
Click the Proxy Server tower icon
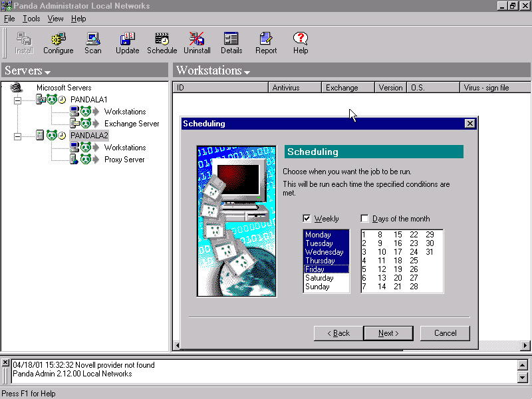point(74,159)
